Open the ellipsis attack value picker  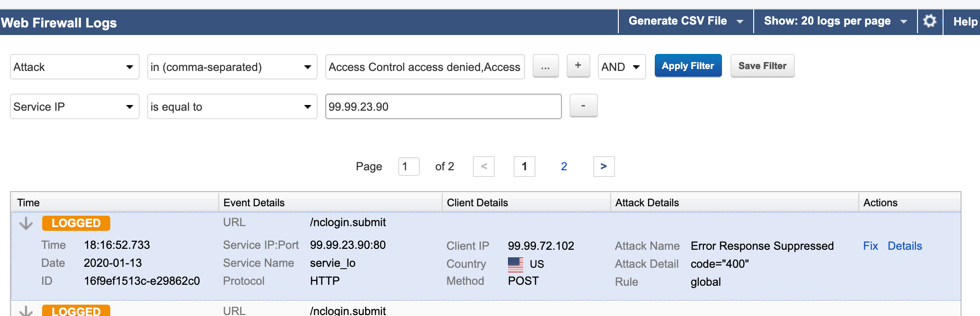(x=545, y=66)
